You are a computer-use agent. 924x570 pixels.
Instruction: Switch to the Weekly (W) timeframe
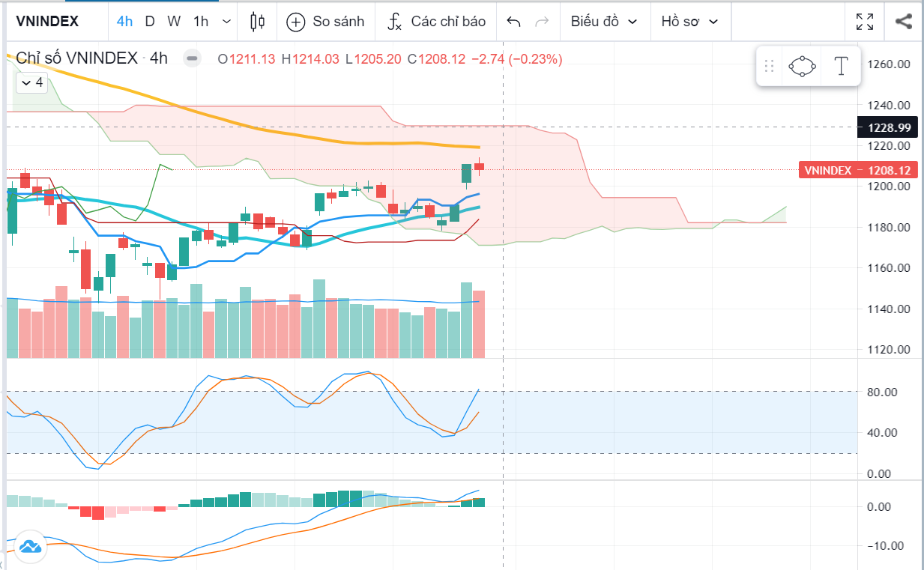click(x=174, y=22)
